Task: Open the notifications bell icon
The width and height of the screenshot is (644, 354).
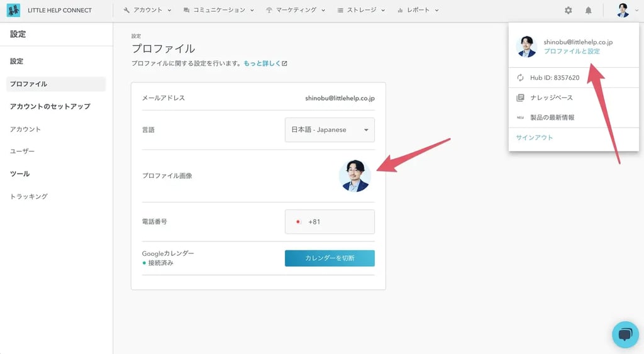Action: click(x=589, y=11)
